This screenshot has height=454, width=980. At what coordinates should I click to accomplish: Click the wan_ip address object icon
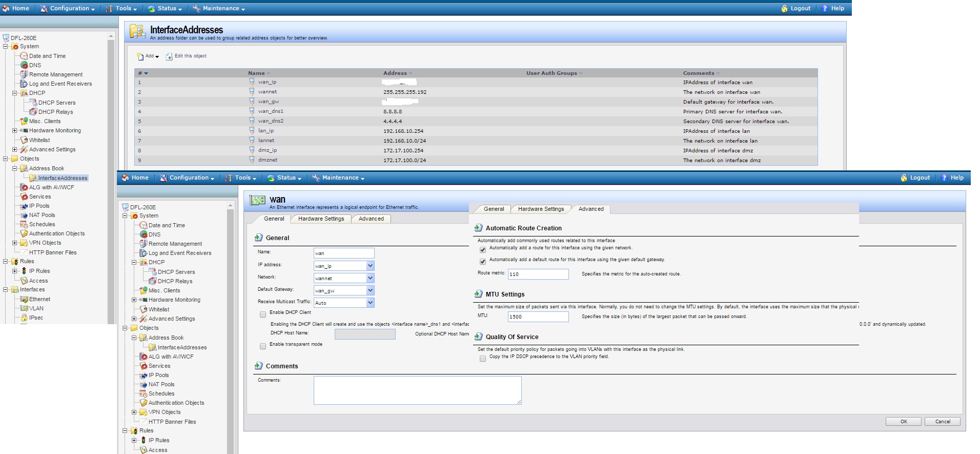[252, 82]
